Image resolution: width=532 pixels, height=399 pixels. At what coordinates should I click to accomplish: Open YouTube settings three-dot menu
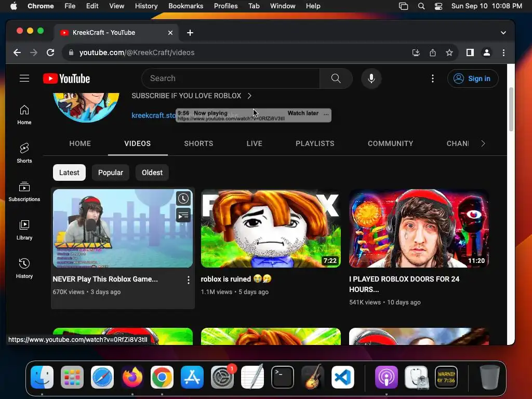(433, 78)
